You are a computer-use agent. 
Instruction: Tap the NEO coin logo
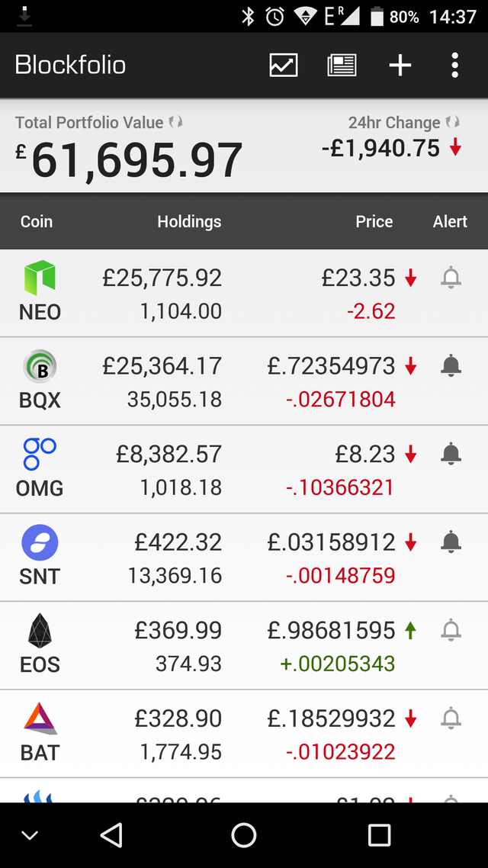click(40, 278)
